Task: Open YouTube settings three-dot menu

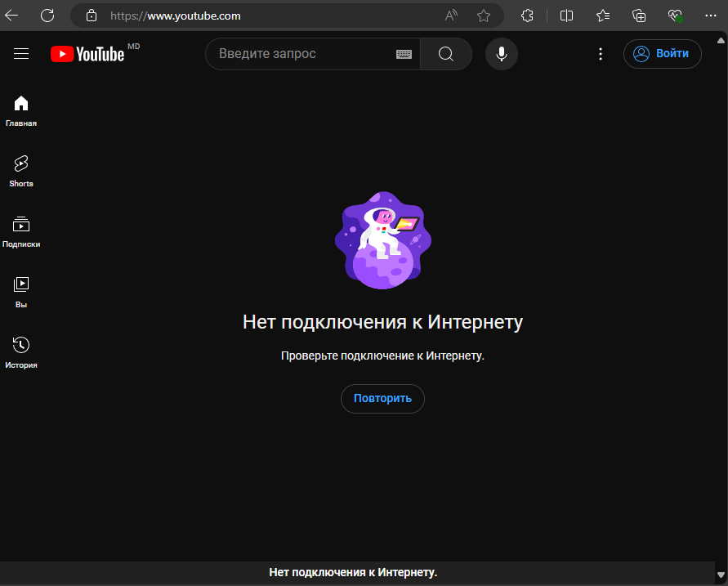Action: click(601, 54)
